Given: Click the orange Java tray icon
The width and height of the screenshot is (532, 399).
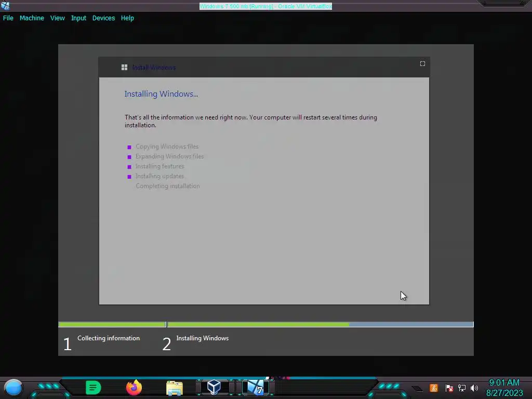Looking at the screenshot, I should click(434, 388).
